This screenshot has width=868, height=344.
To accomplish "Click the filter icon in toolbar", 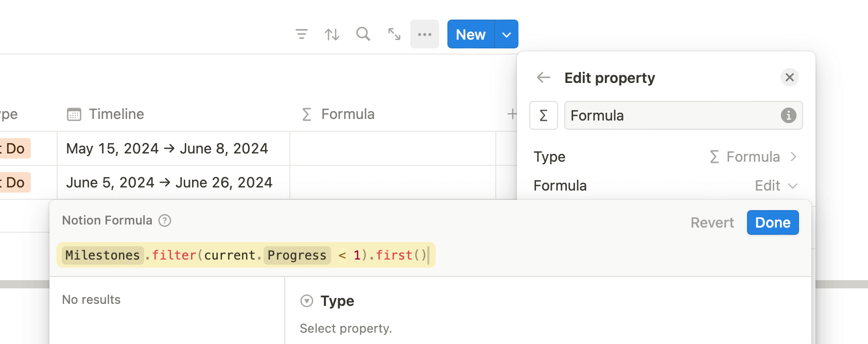I will click(x=302, y=35).
